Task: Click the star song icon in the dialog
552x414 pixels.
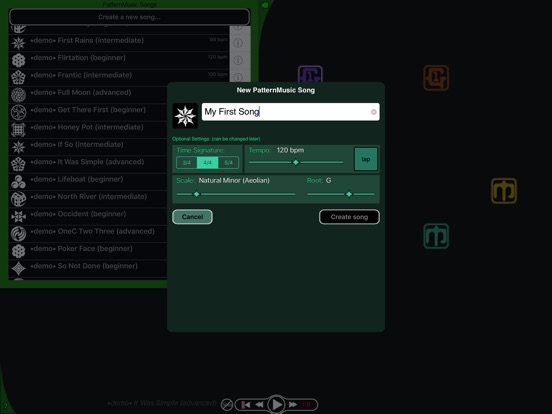Action: click(185, 115)
